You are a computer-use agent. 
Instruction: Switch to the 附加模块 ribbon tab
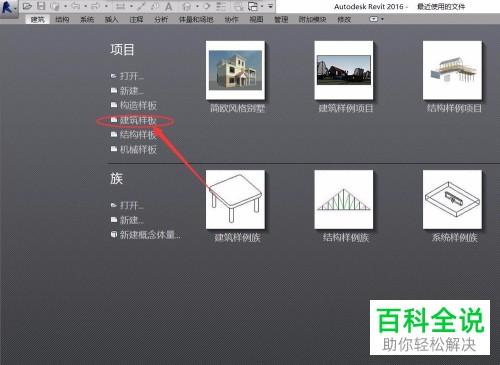[x=312, y=19]
